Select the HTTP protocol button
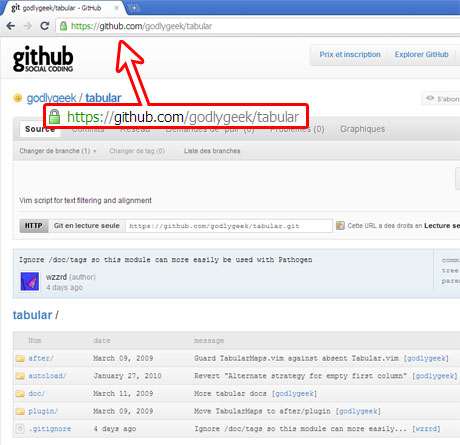Viewport: 460px width, 445px height. (x=34, y=226)
